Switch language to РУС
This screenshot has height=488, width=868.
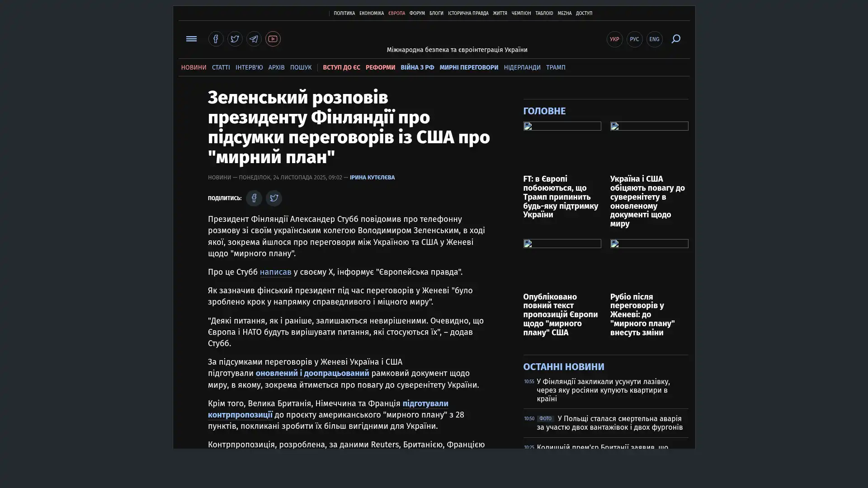click(x=634, y=39)
